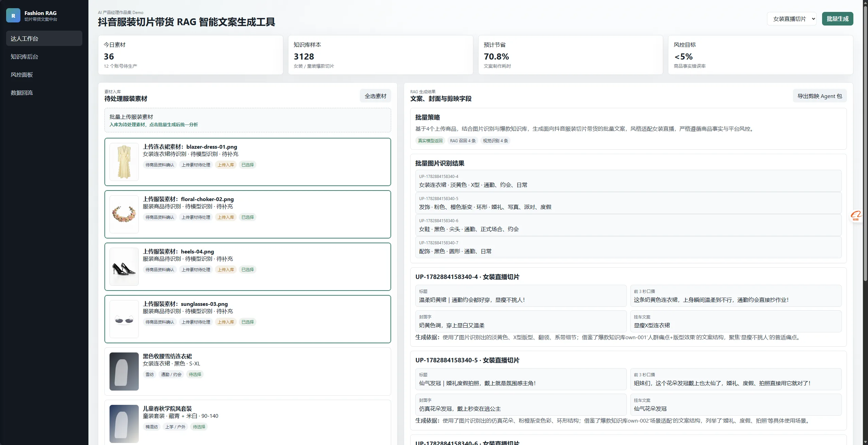Click the 批量上传服装素材 upload area
The height and width of the screenshot is (445, 868).
point(248,120)
